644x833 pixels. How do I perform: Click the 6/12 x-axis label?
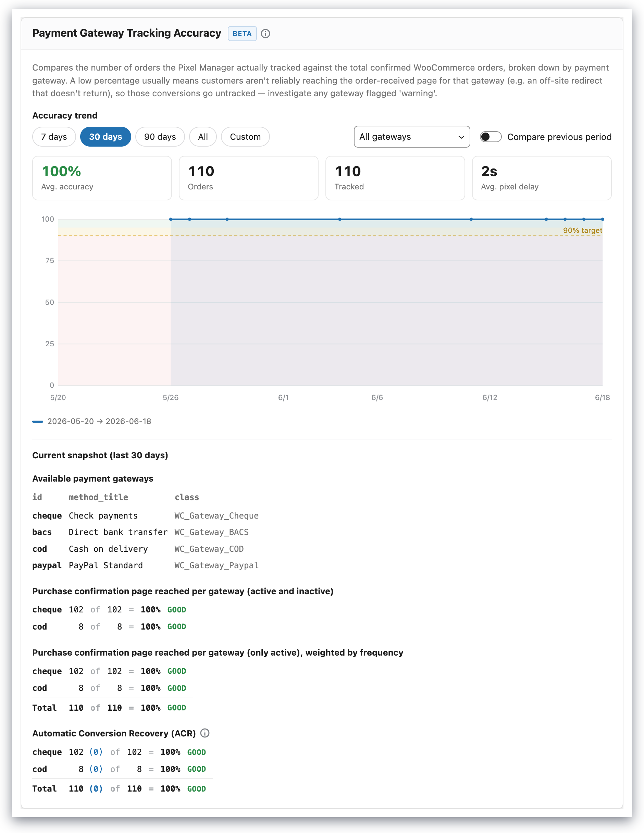tap(490, 397)
